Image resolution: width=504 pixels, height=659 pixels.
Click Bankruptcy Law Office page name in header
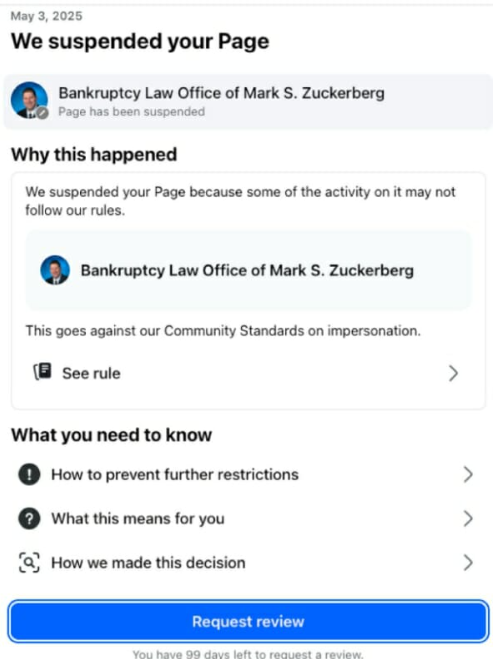(x=222, y=93)
